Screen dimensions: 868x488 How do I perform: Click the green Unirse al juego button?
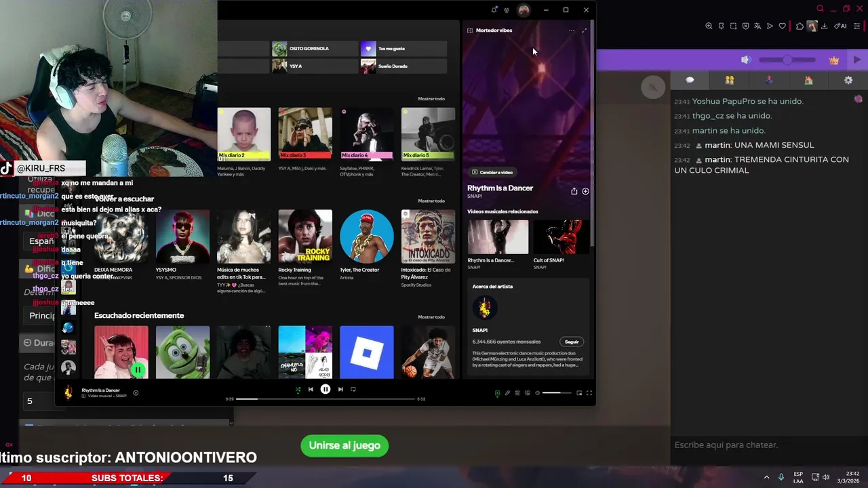pyautogui.click(x=344, y=445)
